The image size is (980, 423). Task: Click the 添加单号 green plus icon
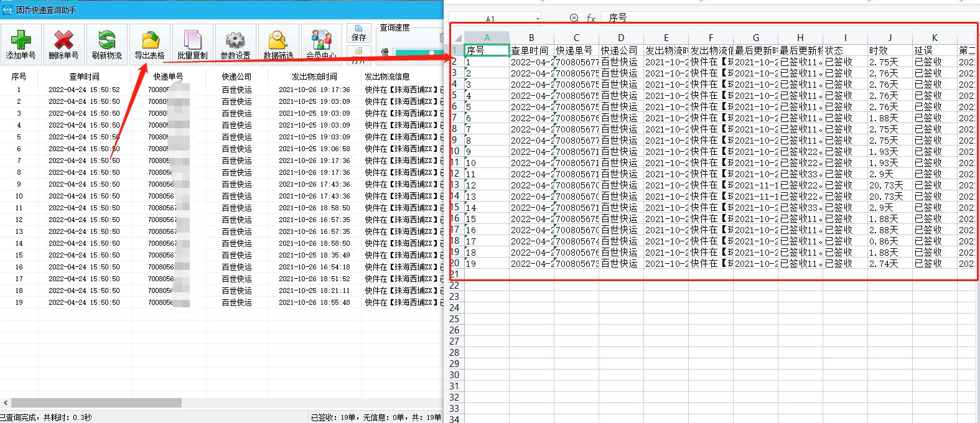coord(21,40)
